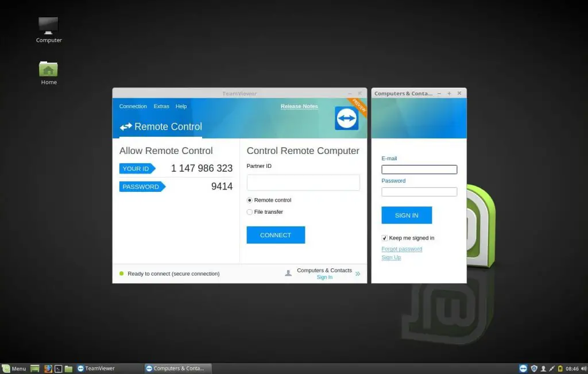Click the SIGN IN button

407,215
